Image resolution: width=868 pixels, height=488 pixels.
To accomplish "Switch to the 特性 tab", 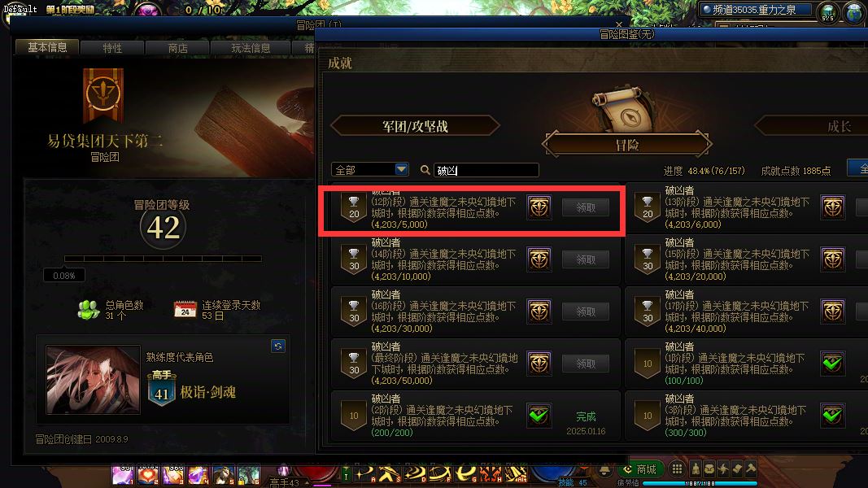I will coord(112,48).
